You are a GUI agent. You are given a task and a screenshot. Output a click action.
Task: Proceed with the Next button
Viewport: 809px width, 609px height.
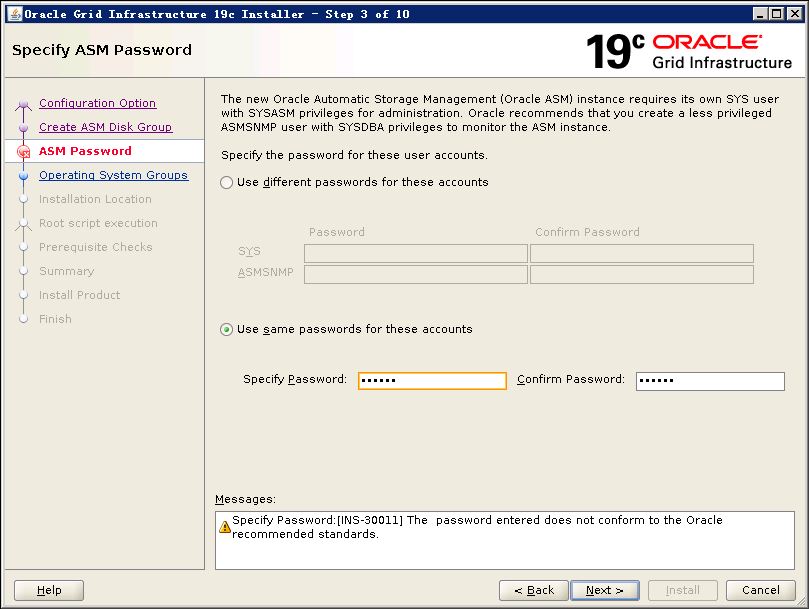coord(605,590)
